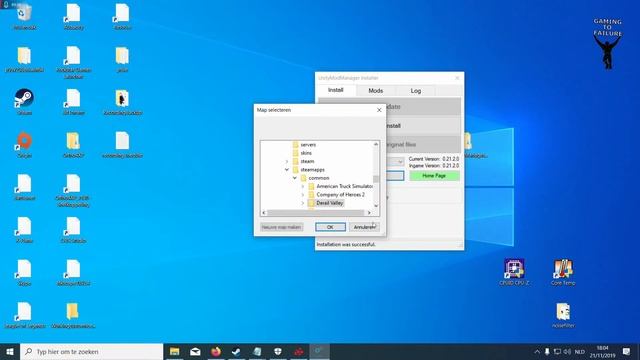Click the folder tree scroll-right arrow
This screenshot has height=360, width=640.
369,213
